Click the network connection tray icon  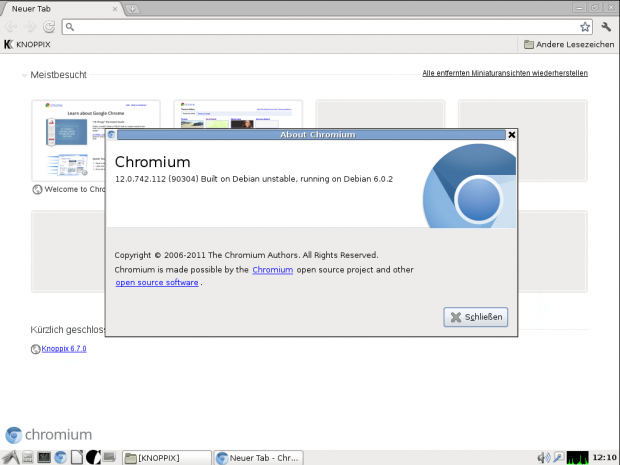click(558, 457)
